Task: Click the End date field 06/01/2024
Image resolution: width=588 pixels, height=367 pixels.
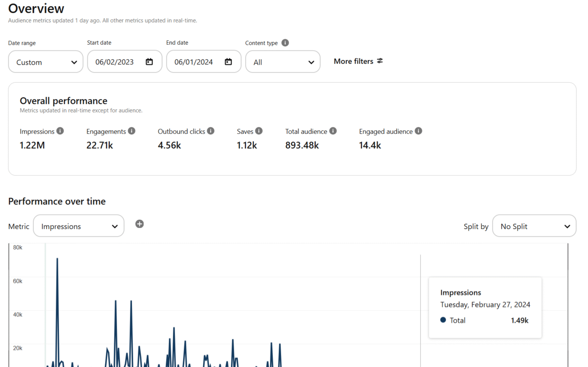Action: click(193, 62)
